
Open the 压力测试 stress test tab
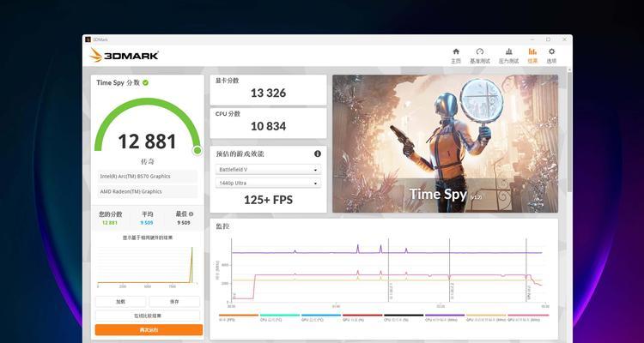coord(509,56)
